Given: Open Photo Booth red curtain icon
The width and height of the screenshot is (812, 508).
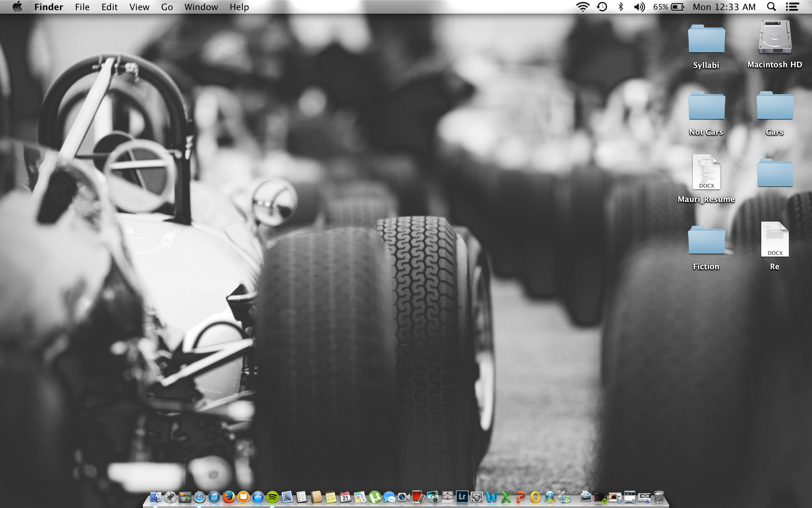Looking at the screenshot, I should point(418,497).
